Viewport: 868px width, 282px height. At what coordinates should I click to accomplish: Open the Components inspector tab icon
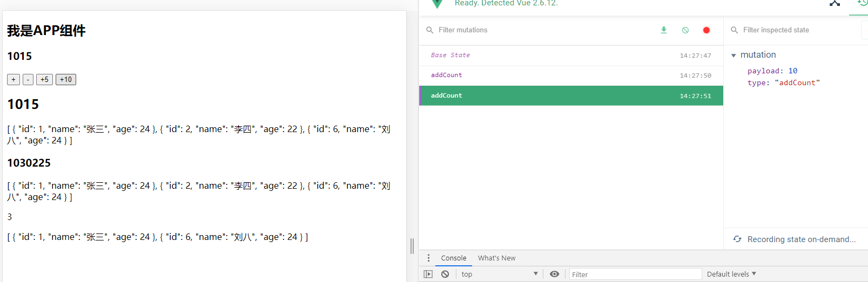point(835,3)
